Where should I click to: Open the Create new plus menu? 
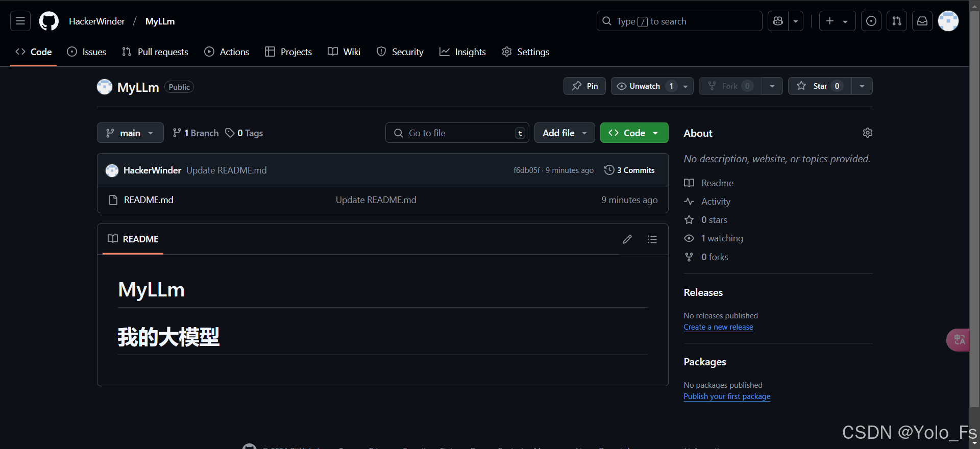click(x=837, y=21)
